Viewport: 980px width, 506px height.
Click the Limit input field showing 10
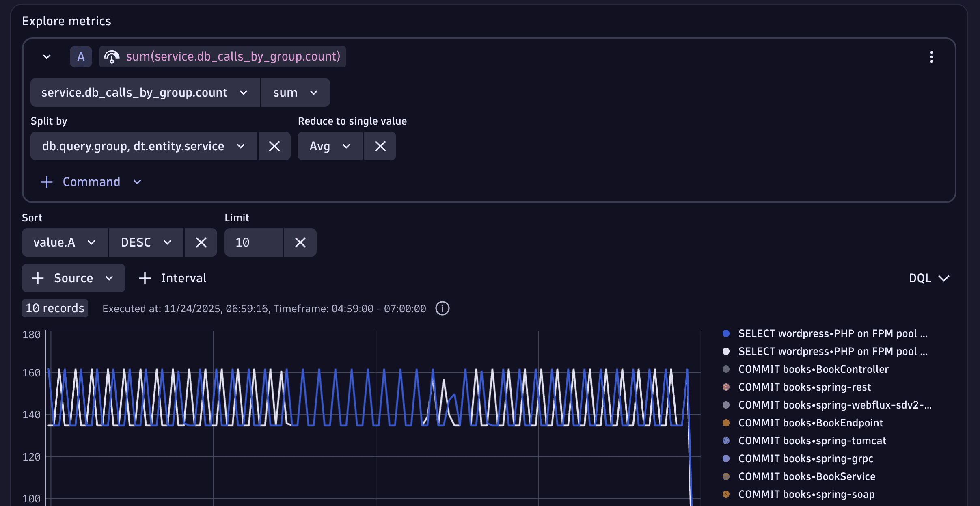pyautogui.click(x=253, y=242)
